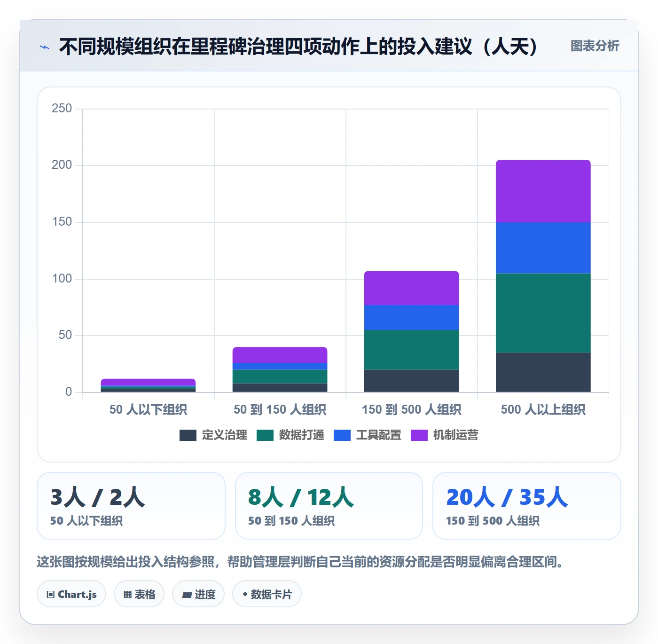
Task: Click the 250 y-axis tick label
Action: tap(62, 109)
